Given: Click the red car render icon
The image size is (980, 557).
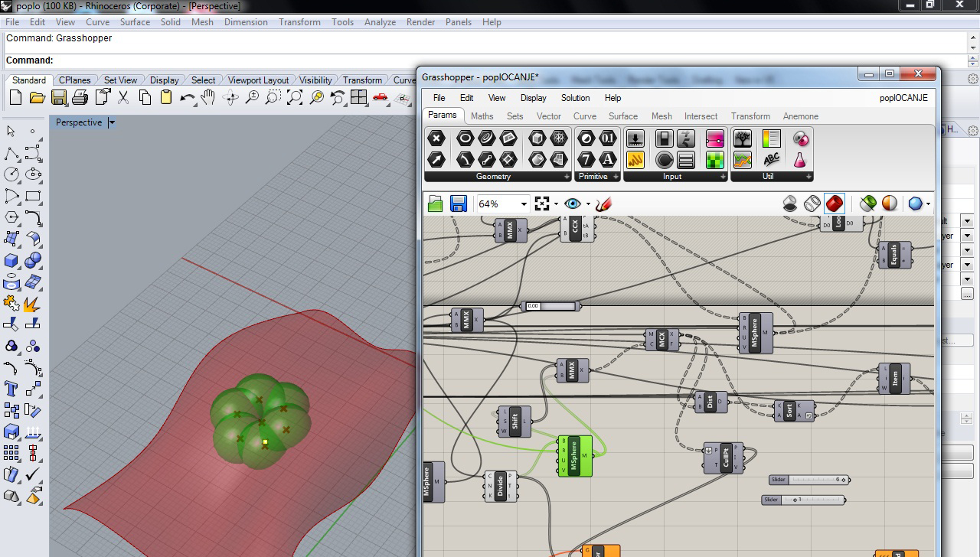Looking at the screenshot, I should pos(381,97).
